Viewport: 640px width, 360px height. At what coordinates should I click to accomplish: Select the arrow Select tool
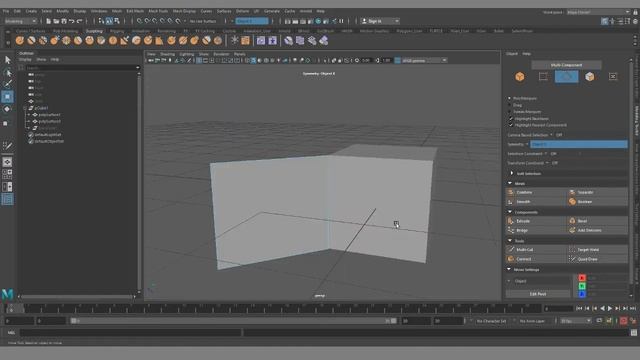(x=7, y=60)
